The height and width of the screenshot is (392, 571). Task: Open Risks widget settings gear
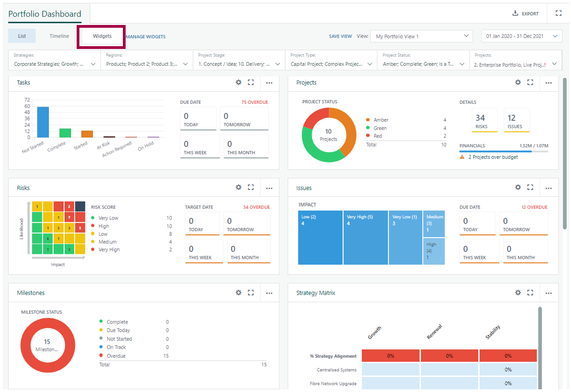click(x=239, y=187)
